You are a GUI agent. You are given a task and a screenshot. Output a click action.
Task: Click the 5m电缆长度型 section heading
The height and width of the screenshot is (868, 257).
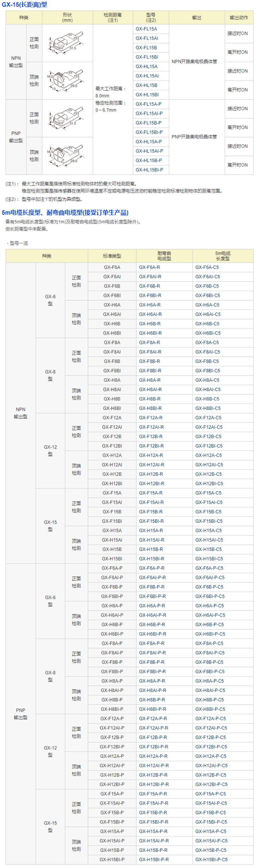click(x=65, y=212)
